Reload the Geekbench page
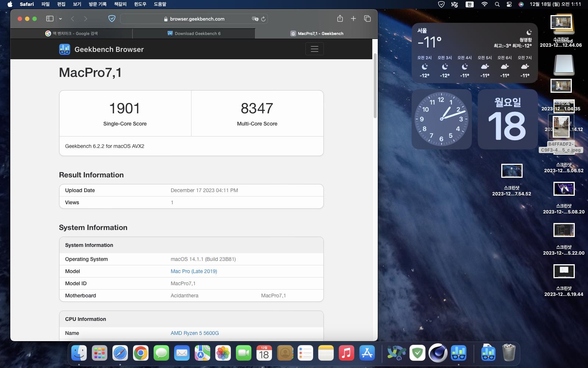This screenshot has width=588, height=368. 263,19
